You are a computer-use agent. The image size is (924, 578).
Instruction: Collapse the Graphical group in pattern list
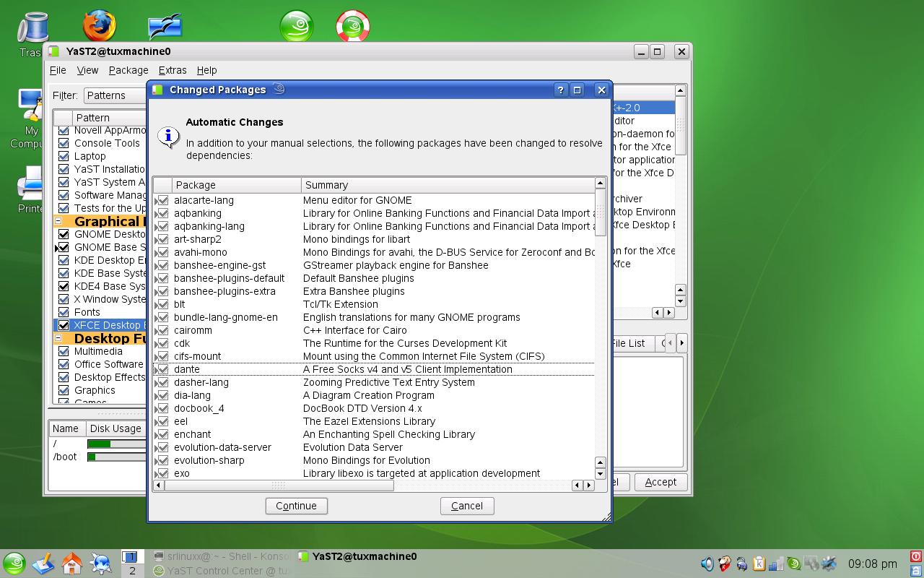click(58, 221)
